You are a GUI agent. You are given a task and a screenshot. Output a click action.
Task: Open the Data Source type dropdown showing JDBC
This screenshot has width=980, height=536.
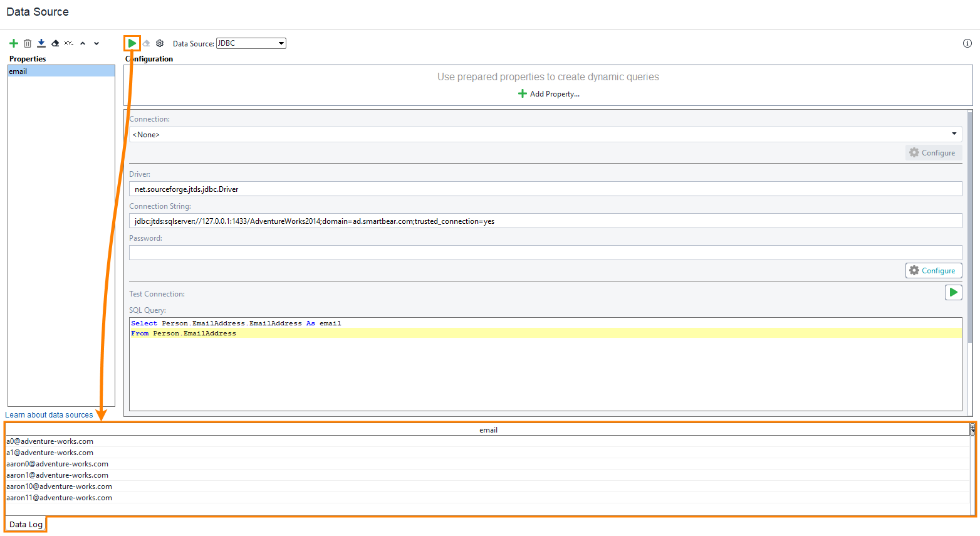click(x=251, y=43)
